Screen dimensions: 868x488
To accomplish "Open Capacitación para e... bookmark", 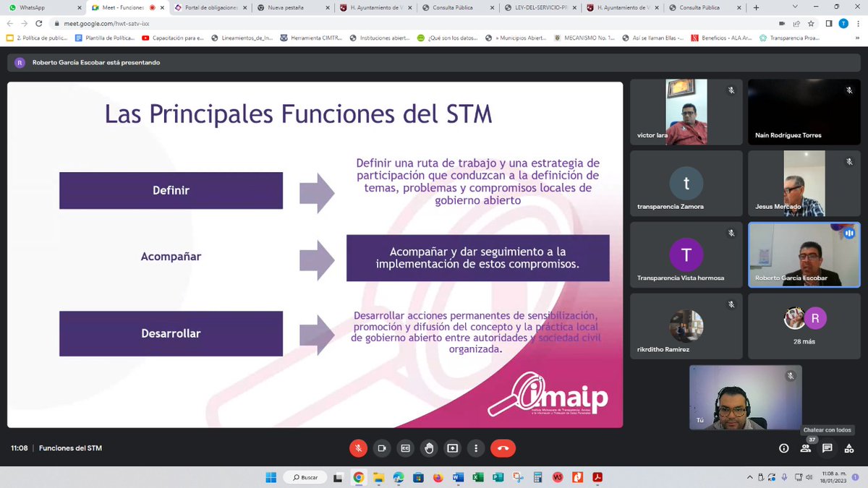I will (173, 38).
